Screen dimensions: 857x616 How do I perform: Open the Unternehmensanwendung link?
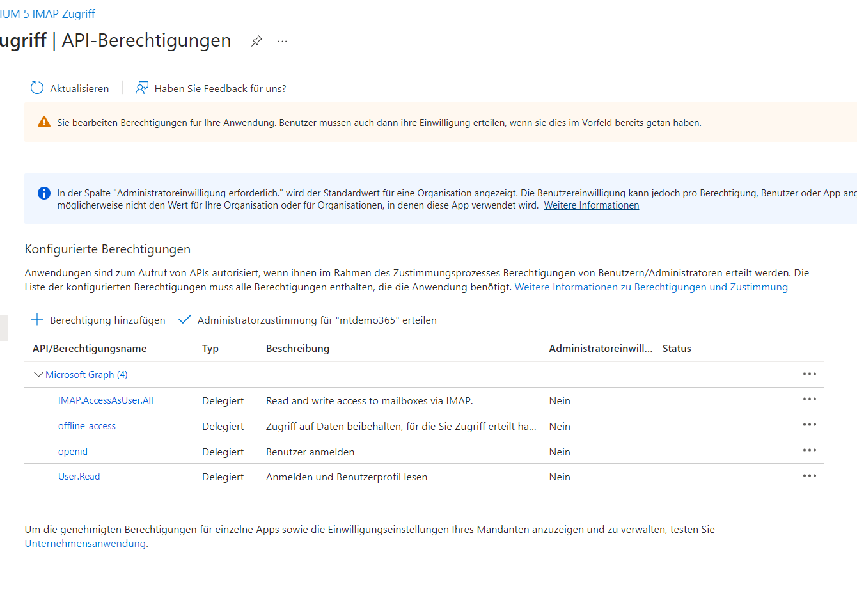[x=85, y=544]
